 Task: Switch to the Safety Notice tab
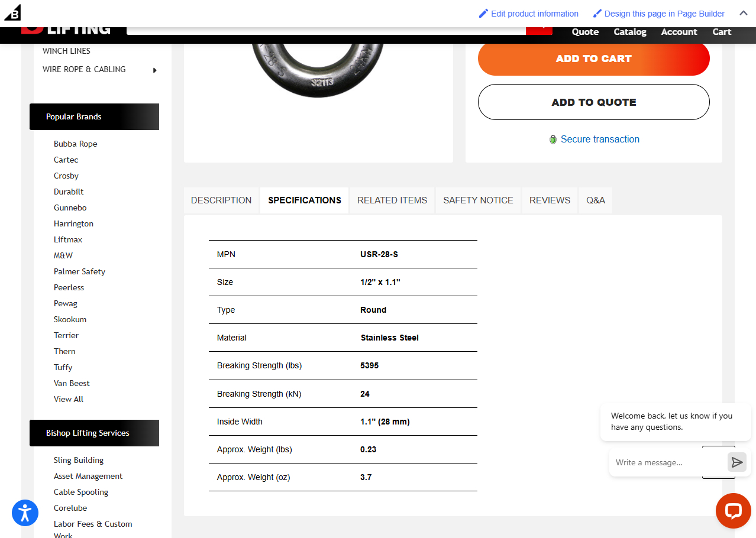478,200
